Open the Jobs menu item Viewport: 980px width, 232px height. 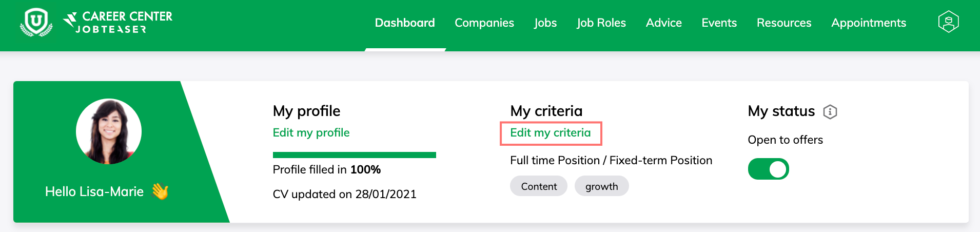point(545,23)
